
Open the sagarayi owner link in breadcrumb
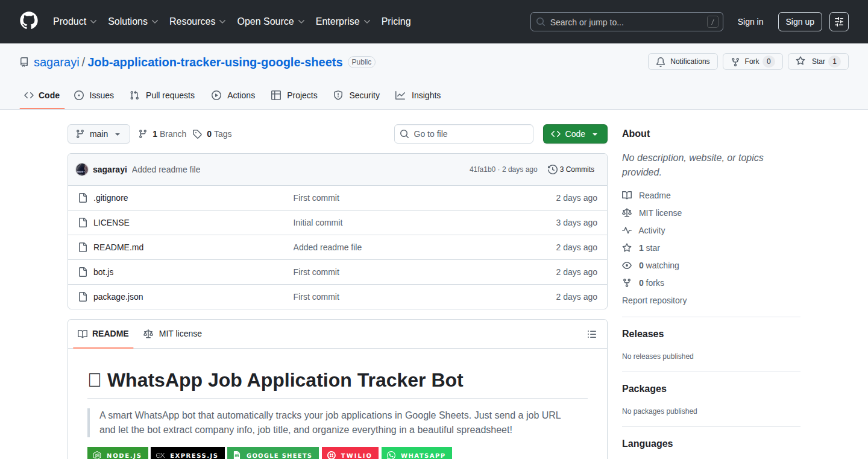[x=57, y=62]
